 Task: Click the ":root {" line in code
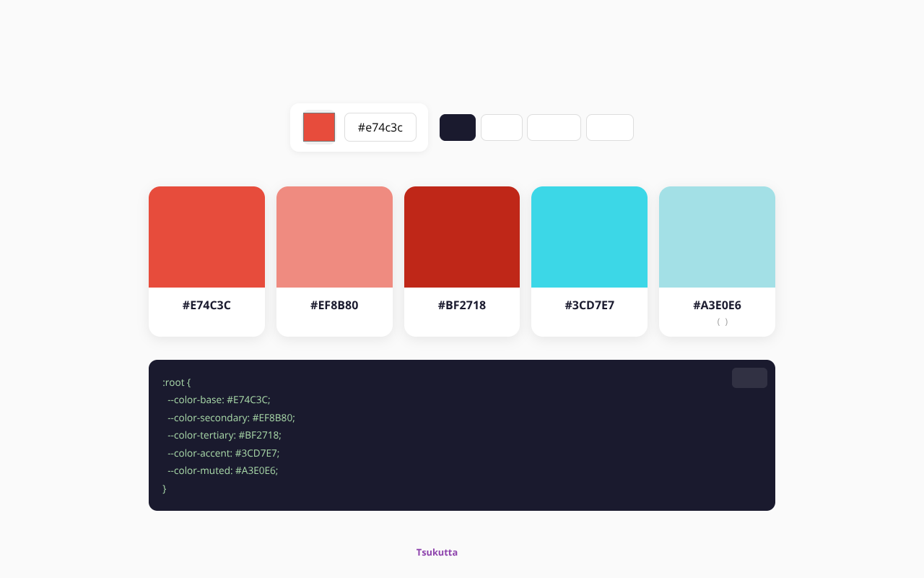pos(177,382)
